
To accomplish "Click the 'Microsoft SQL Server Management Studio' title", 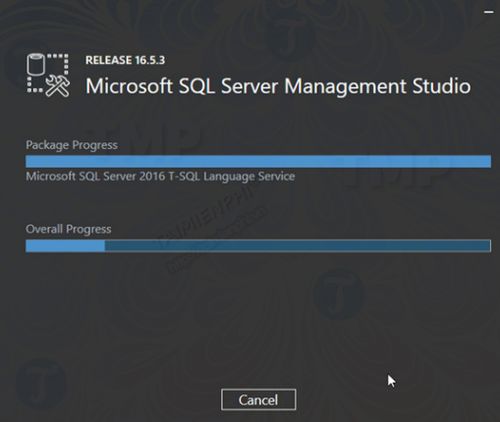I will click(x=278, y=86).
